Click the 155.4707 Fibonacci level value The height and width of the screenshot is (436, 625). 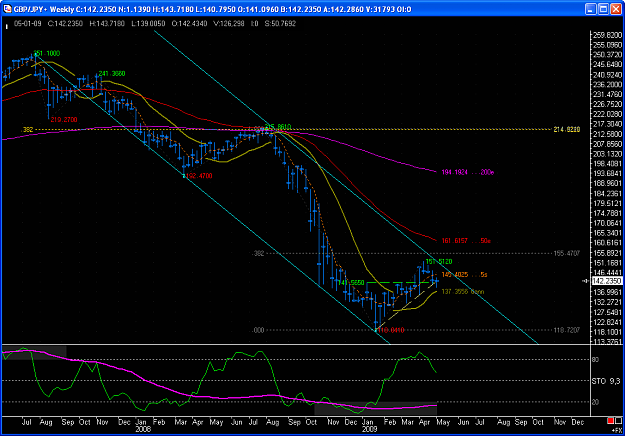point(567,253)
